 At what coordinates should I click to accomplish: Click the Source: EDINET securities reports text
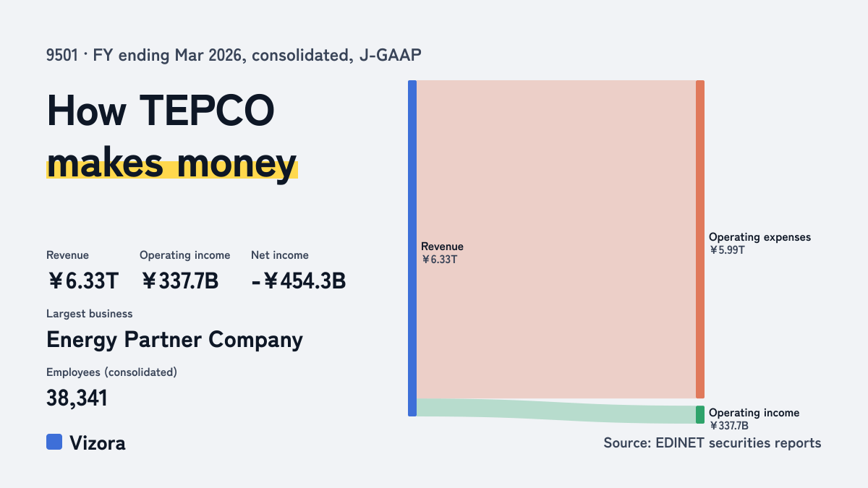(712, 442)
